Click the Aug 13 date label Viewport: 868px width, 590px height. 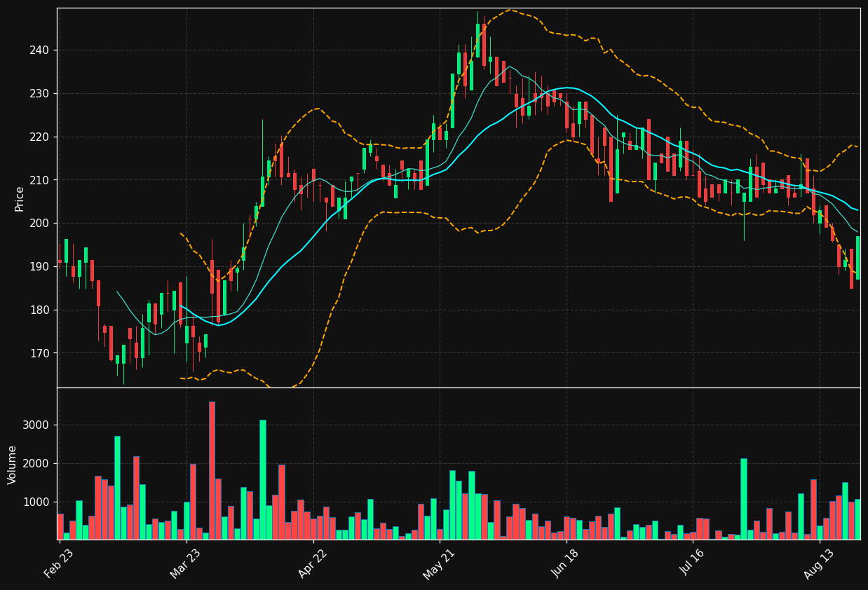tap(819, 564)
